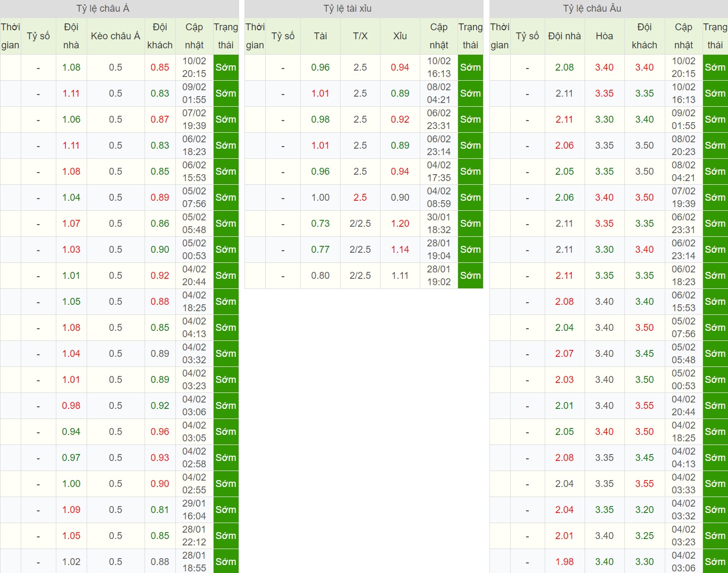
Task: Click red 2.5 line in tài xỉu 04/02 08:59 row
Action: click(360, 198)
